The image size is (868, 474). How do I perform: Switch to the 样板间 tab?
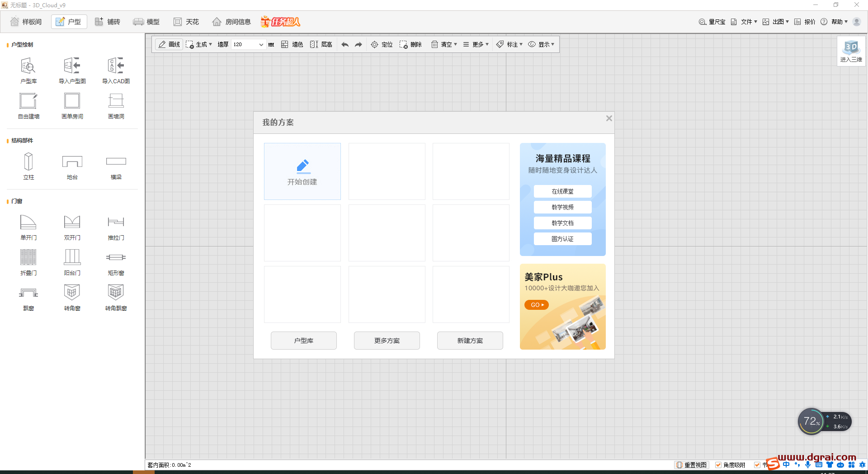(26, 22)
